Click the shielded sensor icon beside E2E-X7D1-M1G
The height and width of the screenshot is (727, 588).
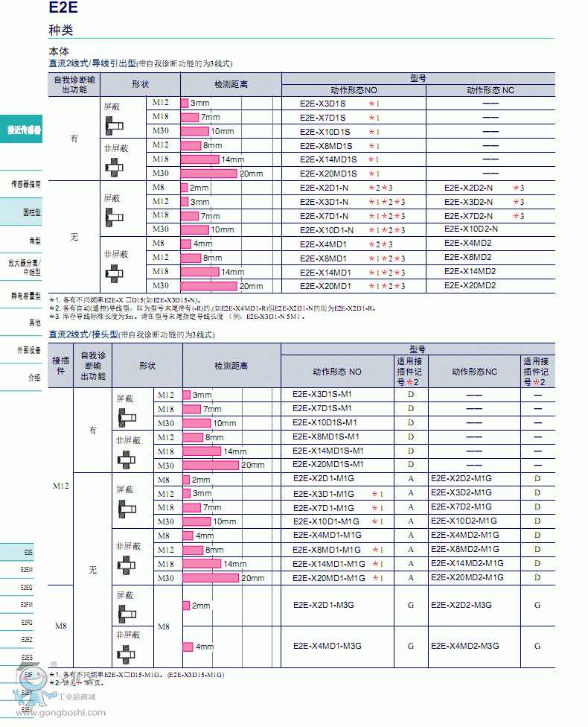pyautogui.click(x=127, y=509)
